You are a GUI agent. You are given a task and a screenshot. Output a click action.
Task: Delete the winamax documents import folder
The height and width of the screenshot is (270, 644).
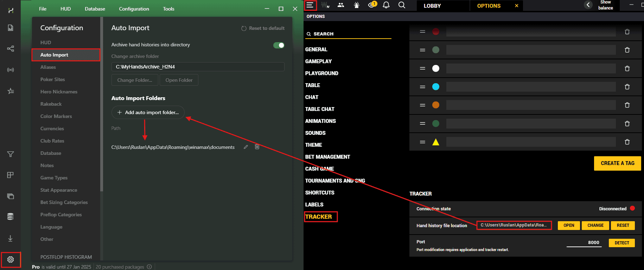257,146
